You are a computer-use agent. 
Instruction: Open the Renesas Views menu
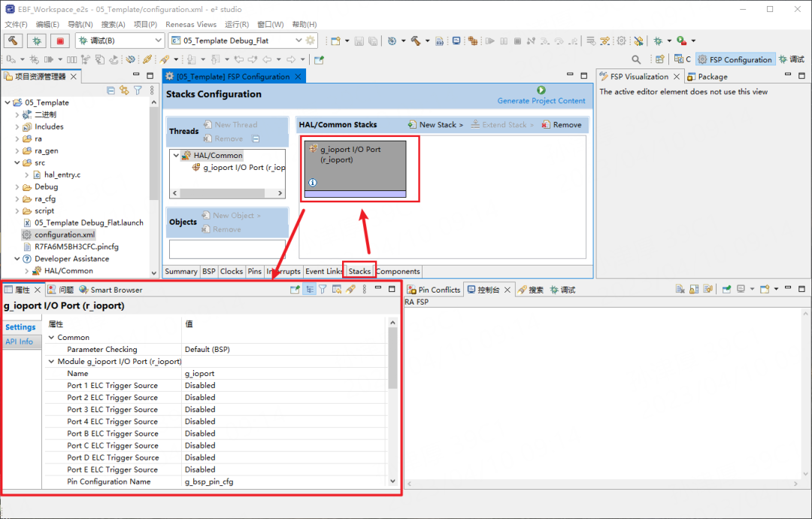(190, 24)
